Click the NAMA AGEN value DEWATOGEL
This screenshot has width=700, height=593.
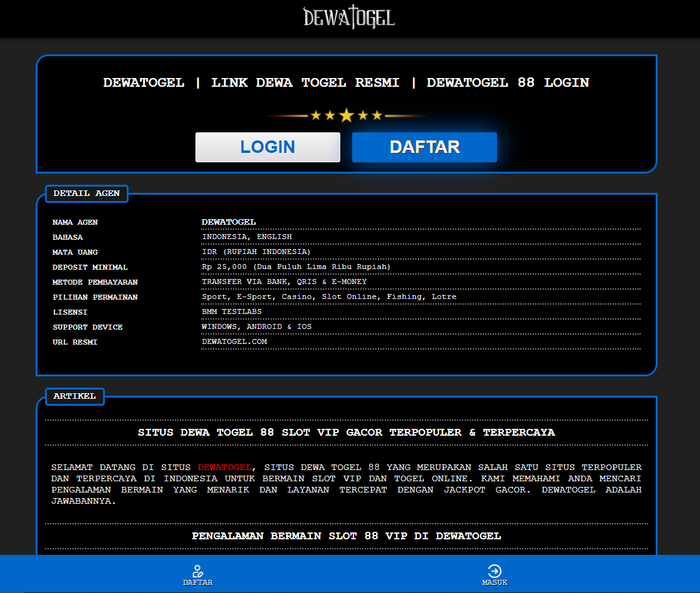[229, 222]
